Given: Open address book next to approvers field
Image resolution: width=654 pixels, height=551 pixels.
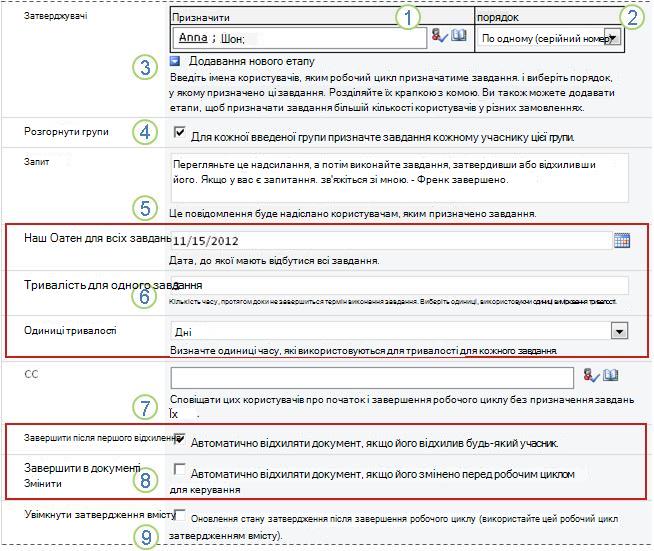Looking at the screenshot, I should 459,35.
